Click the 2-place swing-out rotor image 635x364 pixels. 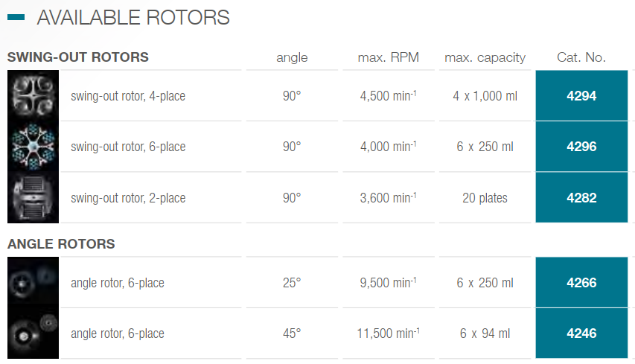coord(33,198)
